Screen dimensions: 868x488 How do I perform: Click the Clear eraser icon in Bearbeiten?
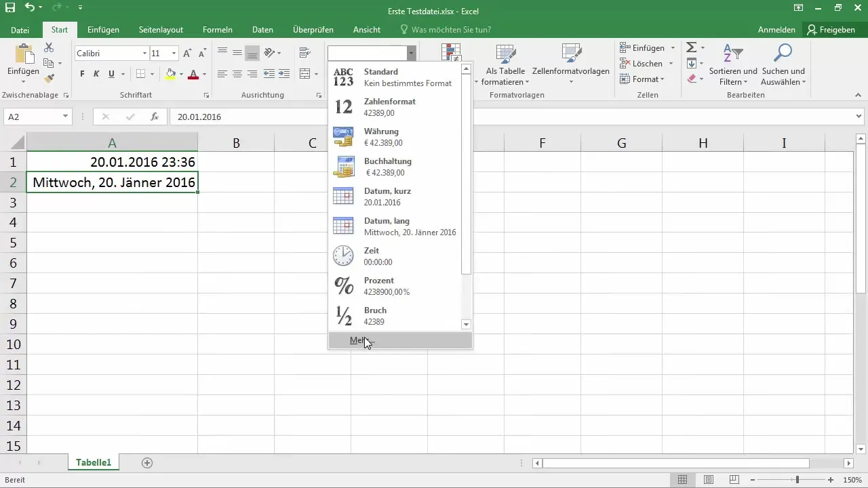click(x=691, y=79)
